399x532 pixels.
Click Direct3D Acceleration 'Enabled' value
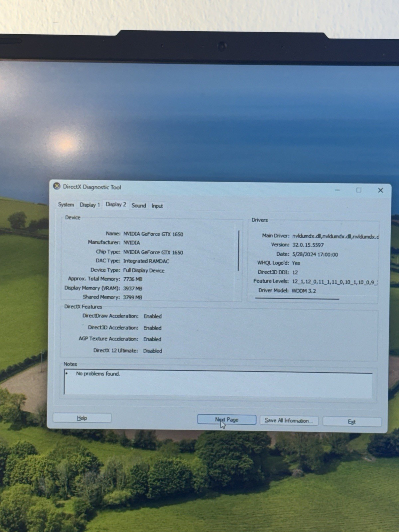pyautogui.click(x=153, y=328)
